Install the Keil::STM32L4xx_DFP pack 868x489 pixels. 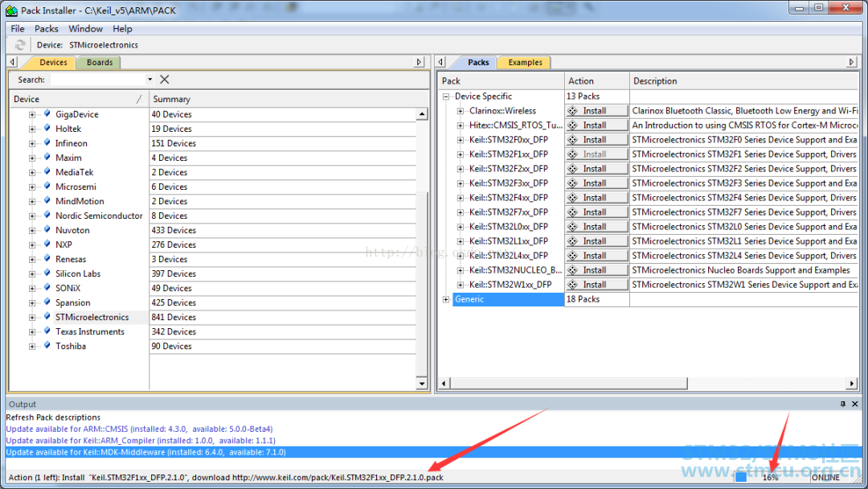coord(596,255)
